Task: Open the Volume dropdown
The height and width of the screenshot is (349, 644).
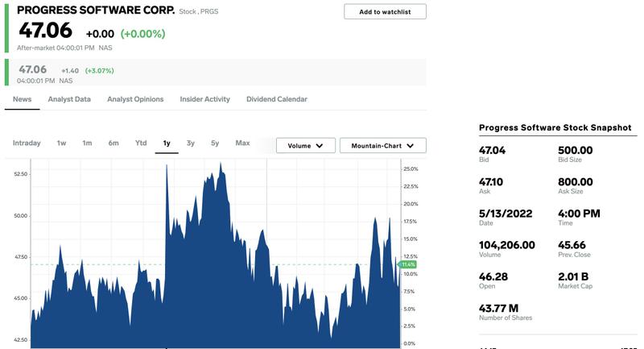Action: click(x=306, y=146)
